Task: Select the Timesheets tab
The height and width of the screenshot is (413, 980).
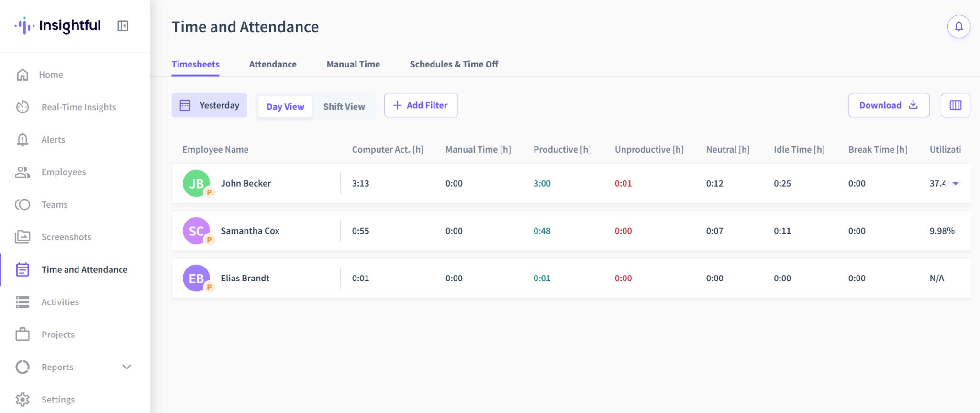Action: tap(195, 64)
